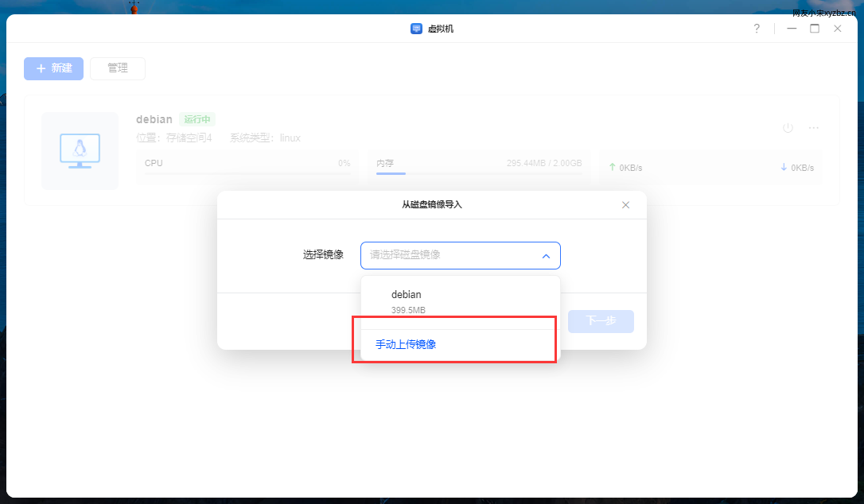Click the power icon for debian VM
Screen dimensions: 864x504
[x=788, y=127]
